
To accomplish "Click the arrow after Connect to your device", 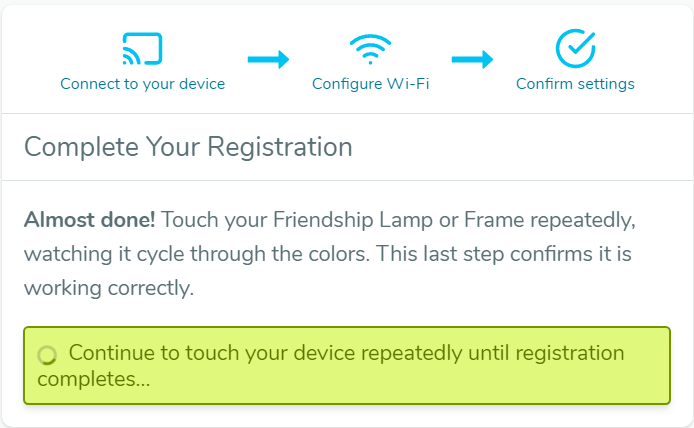I will click(x=268, y=59).
